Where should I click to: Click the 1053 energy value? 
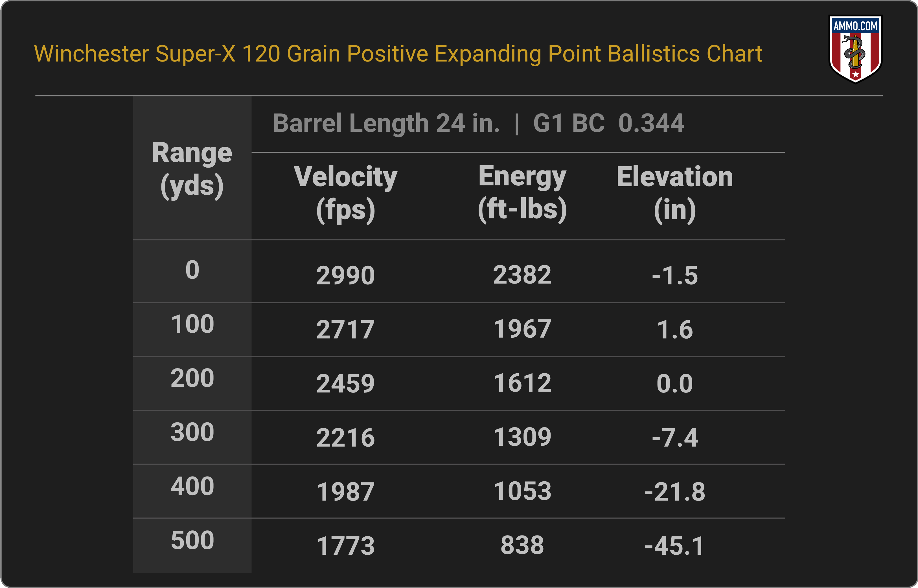click(522, 492)
